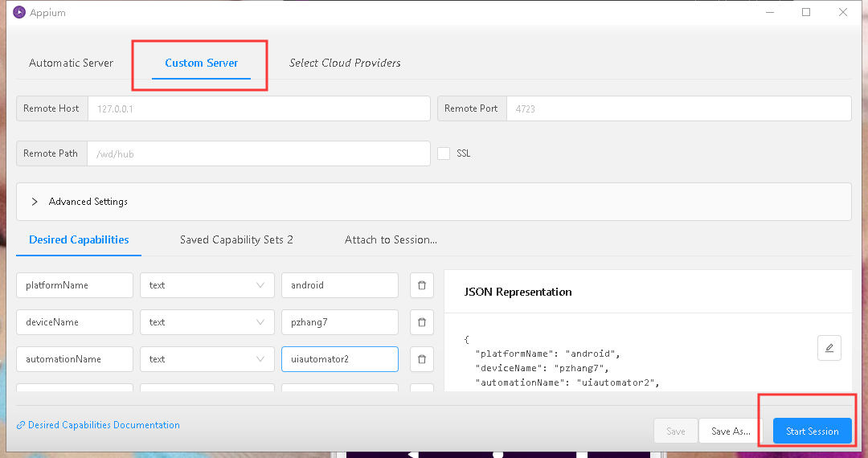The height and width of the screenshot is (458, 868).
Task: Toggle the SSL checkbox
Action: (444, 153)
